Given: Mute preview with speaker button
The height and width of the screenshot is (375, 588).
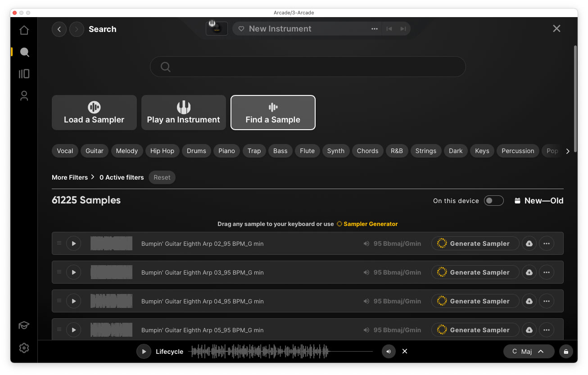Looking at the screenshot, I should [389, 352].
